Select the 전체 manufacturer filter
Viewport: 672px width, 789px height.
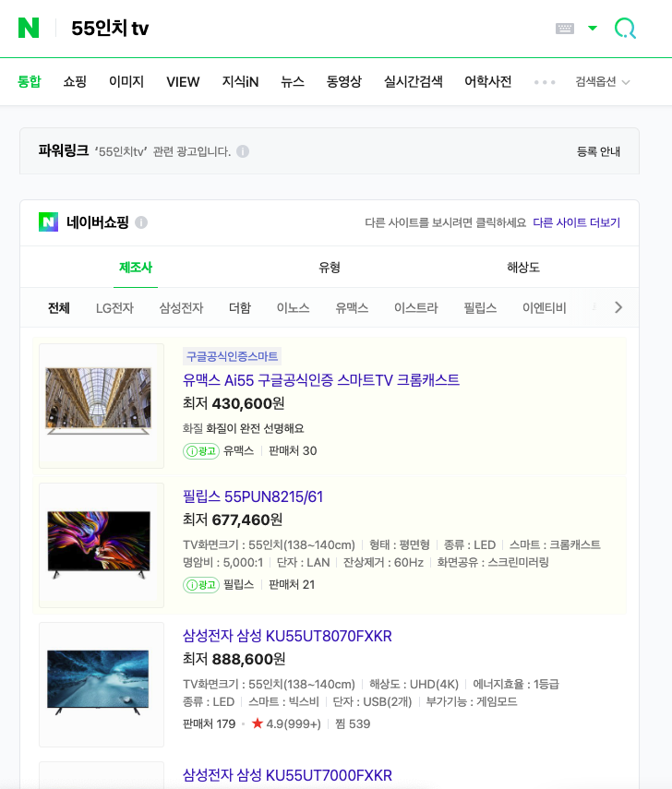pyautogui.click(x=58, y=308)
